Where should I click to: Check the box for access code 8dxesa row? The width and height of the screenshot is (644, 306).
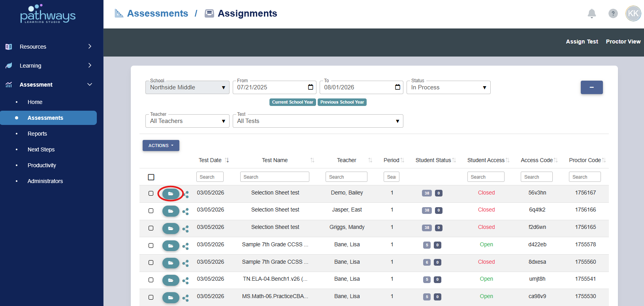tap(151, 263)
